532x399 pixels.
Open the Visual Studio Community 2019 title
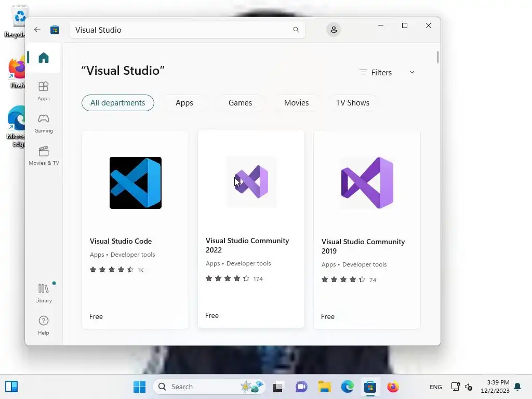click(x=363, y=246)
